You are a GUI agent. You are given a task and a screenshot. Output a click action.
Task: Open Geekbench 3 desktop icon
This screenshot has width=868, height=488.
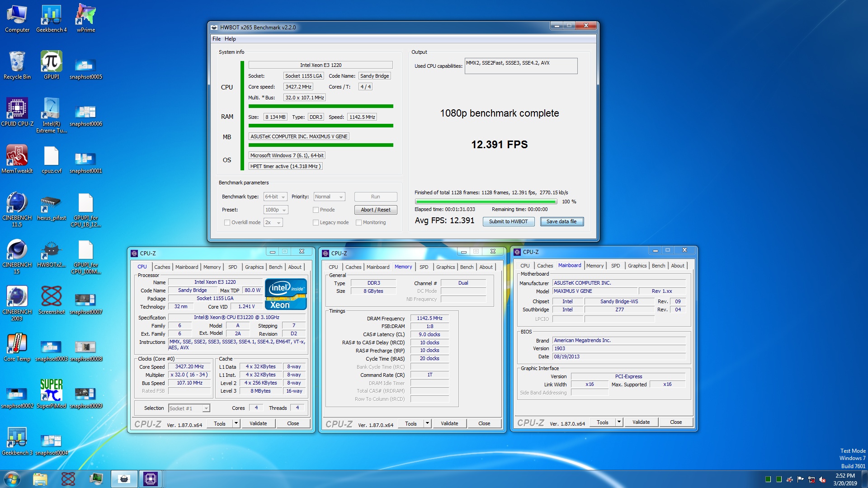(17, 441)
